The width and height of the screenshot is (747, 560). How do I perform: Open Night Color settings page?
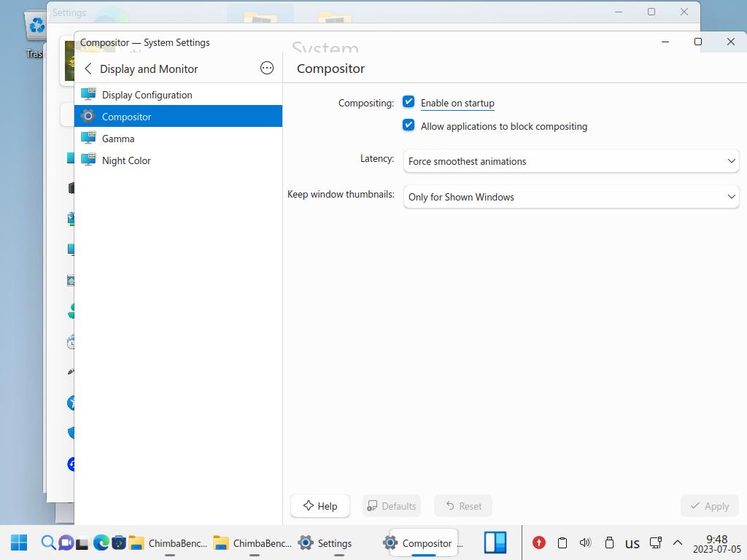point(178,160)
